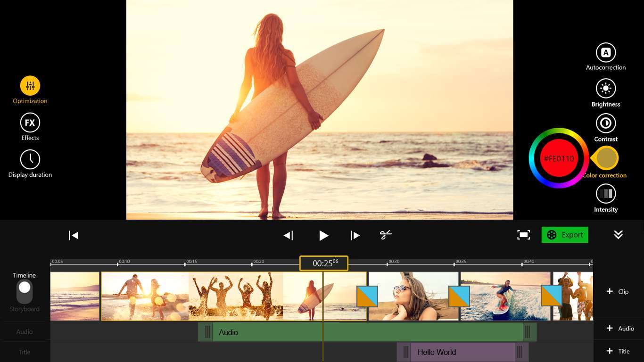The image size is (644, 362).
Task: Select the Display duration clock icon
Action: click(30, 160)
